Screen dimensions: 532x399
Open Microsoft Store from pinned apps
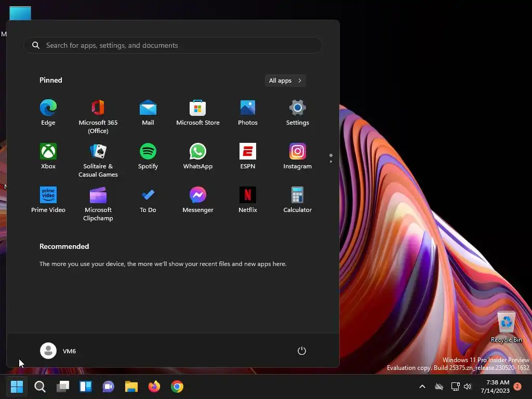tap(198, 113)
